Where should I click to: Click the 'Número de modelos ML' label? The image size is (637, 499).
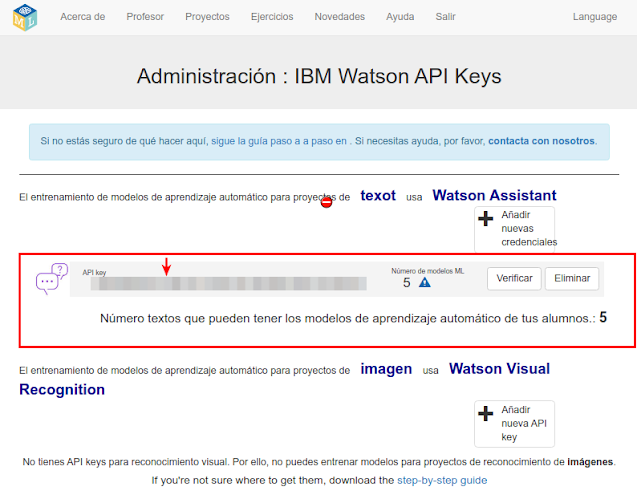pos(427,271)
